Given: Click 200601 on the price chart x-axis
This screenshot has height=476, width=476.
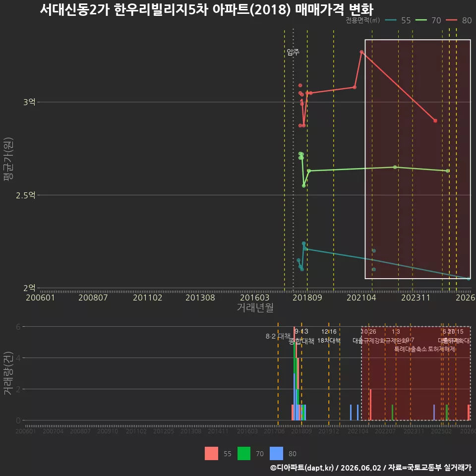Looking at the screenshot, I should coord(40,297).
